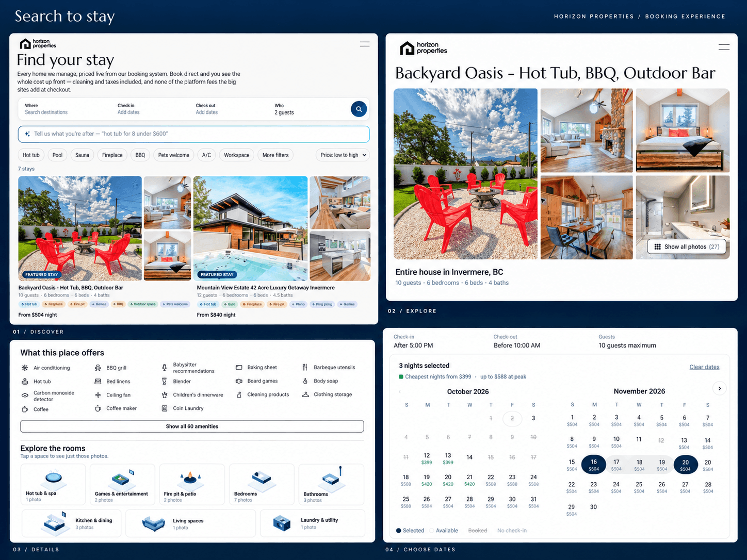747x560 pixels.
Task: Go to next month with calendar chevron
Action: click(x=720, y=388)
